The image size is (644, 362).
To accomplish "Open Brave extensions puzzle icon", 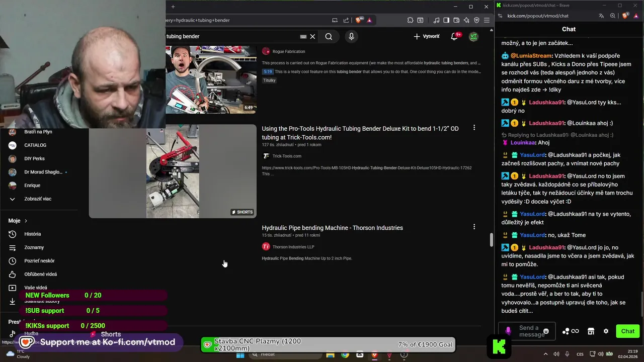I will tap(410, 20).
